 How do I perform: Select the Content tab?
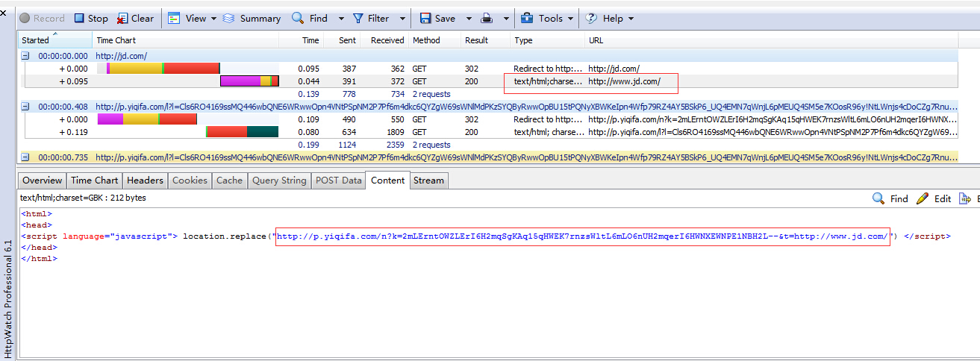tap(387, 180)
